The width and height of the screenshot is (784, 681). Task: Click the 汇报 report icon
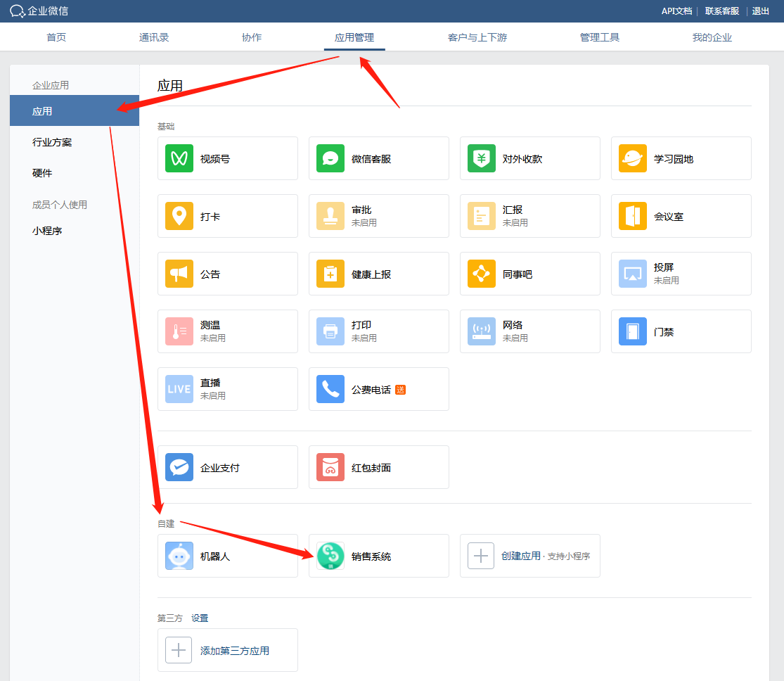coord(482,216)
